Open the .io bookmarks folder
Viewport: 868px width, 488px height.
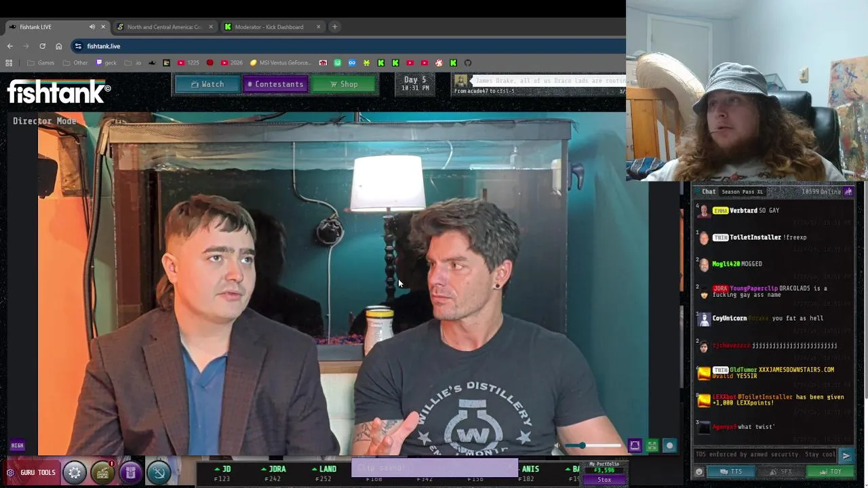click(x=133, y=63)
